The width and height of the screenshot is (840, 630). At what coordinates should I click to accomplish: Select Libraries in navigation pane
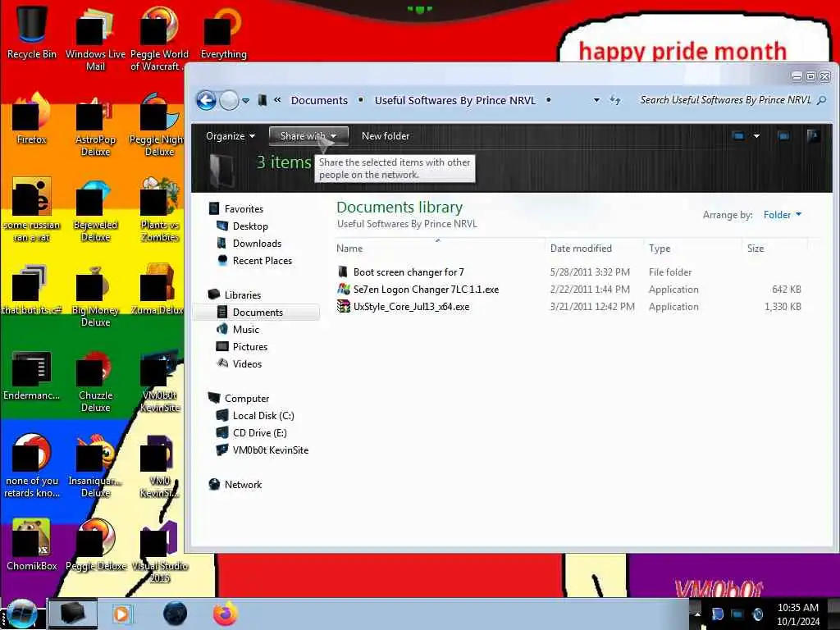242,295
